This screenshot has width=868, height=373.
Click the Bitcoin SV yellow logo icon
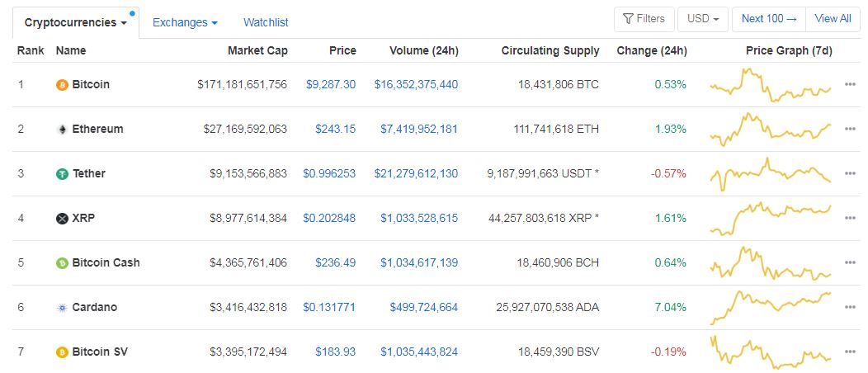click(x=62, y=352)
